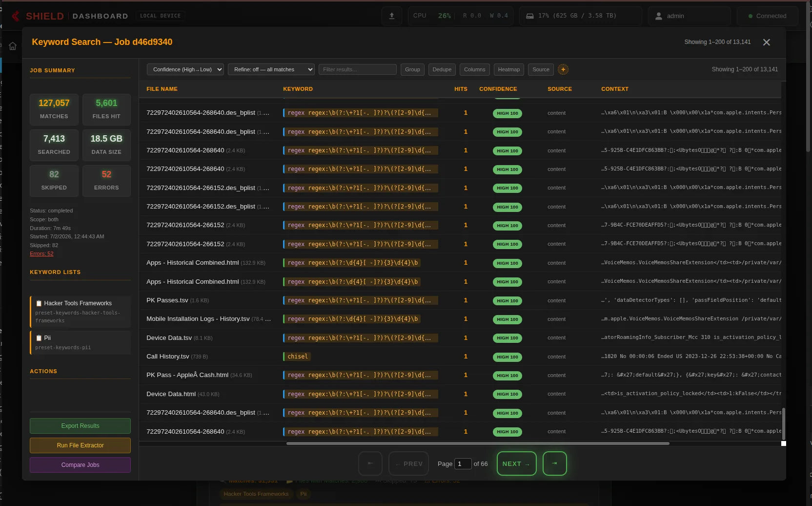Edit the page number field

point(463,464)
